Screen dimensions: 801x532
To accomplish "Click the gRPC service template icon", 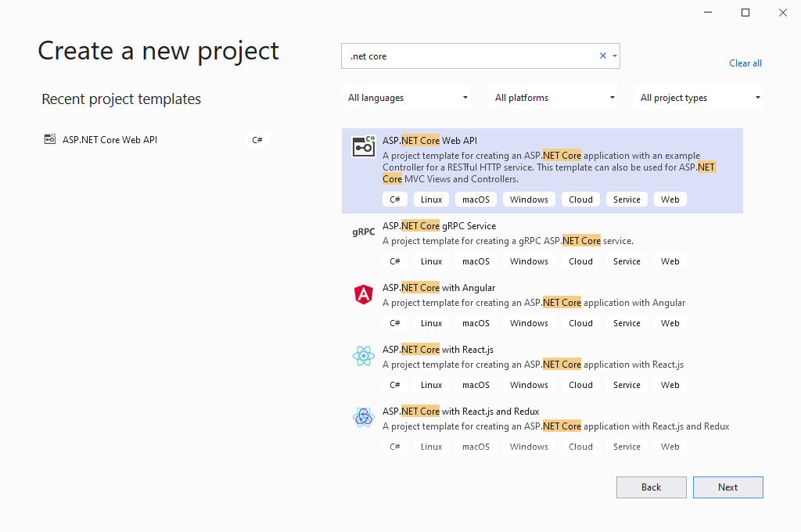I will tap(364, 232).
